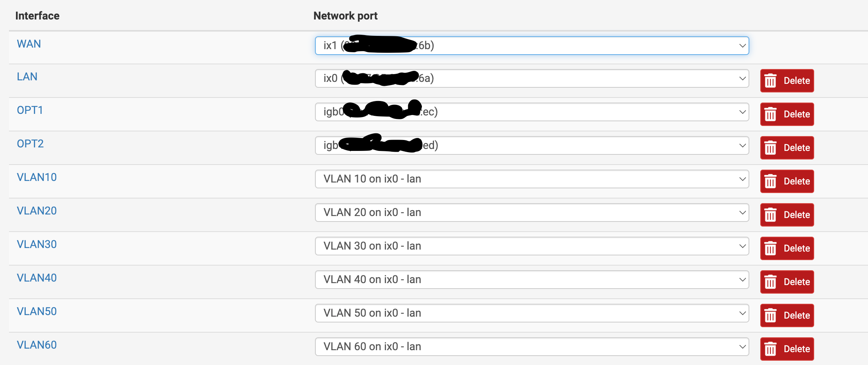Screen dimensions: 868x365
Task: Click the trash icon on the LAN Delete button
Action: (771, 81)
